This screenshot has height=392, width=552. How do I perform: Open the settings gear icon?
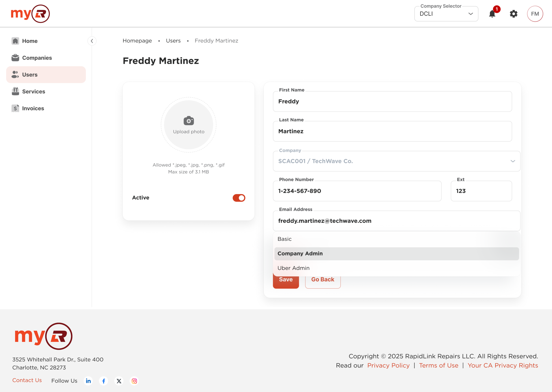click(x=513, y=14)
